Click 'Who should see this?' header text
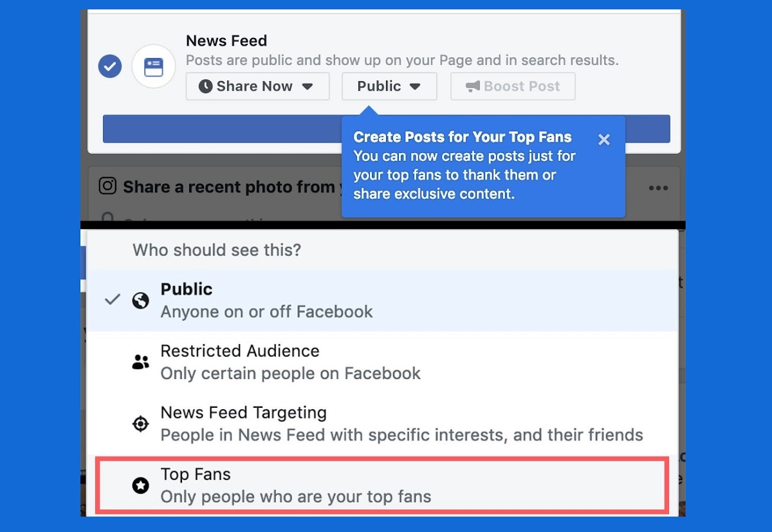772x532 pixels. click(x=217, y=250)
